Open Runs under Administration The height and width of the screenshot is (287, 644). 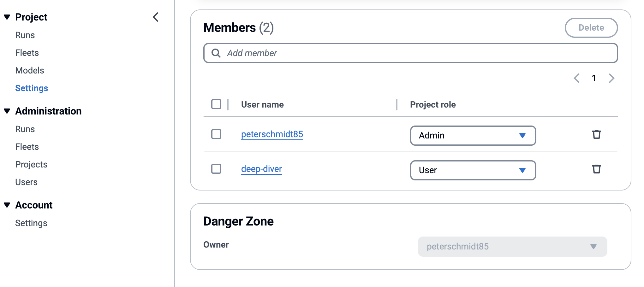tap(25, 129)
